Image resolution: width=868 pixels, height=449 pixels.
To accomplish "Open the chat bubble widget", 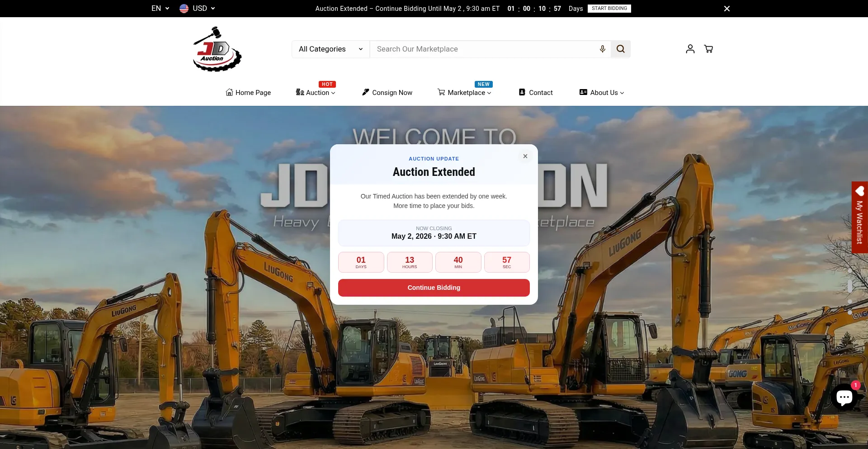I will pos(844,397).
